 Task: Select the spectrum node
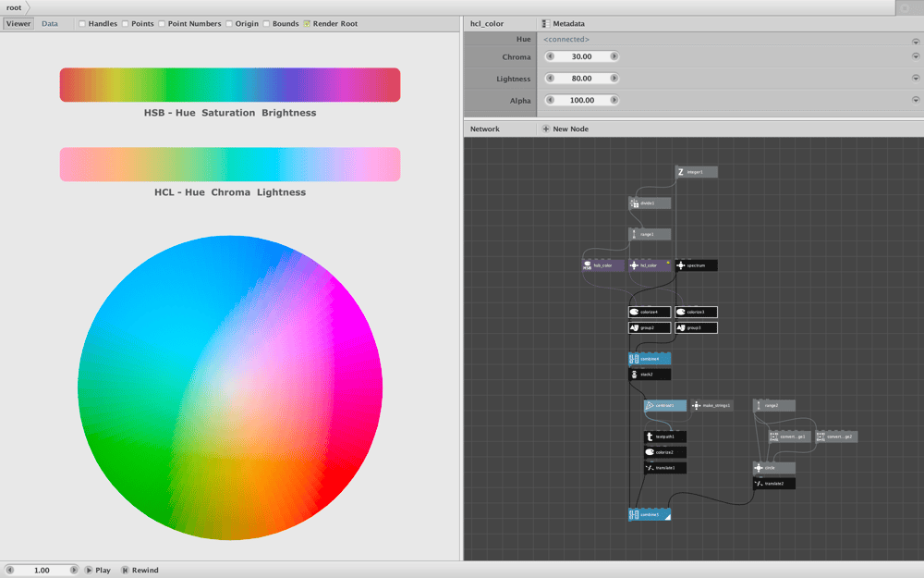(696, 265)
